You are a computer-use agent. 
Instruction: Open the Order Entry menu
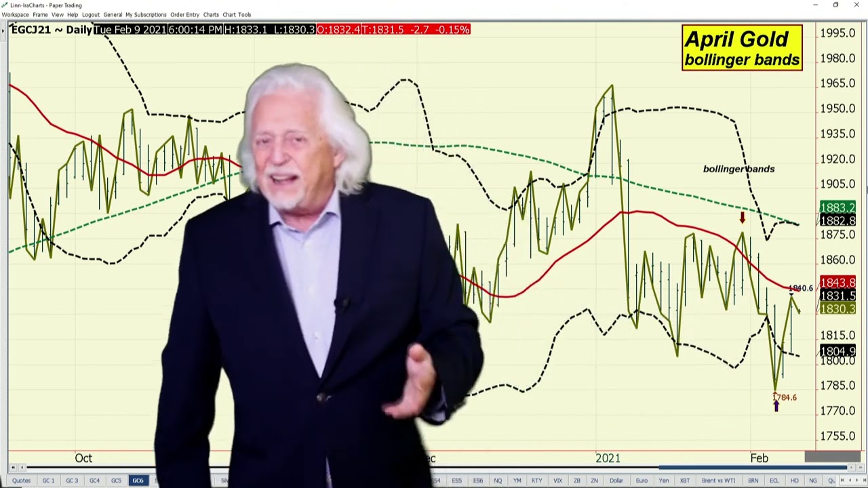[184, 14]
